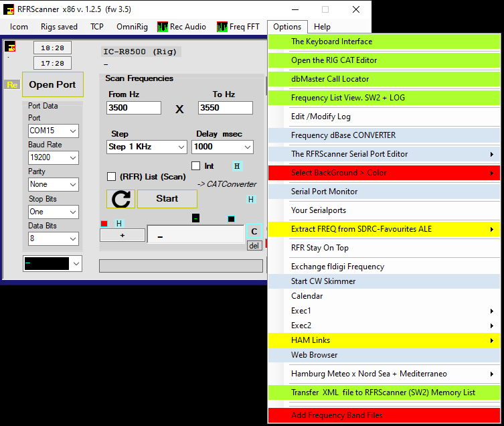Click the black square with cyan border

click(231, 219)
